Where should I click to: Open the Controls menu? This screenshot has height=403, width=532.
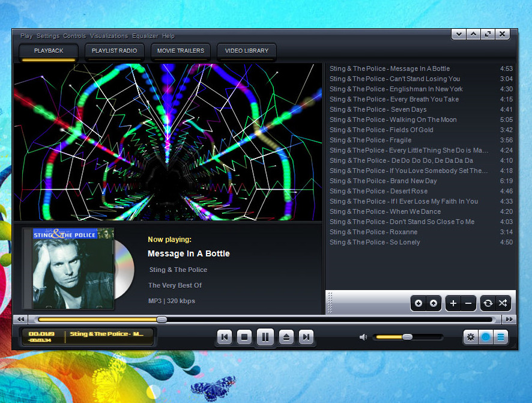point(74,35)
